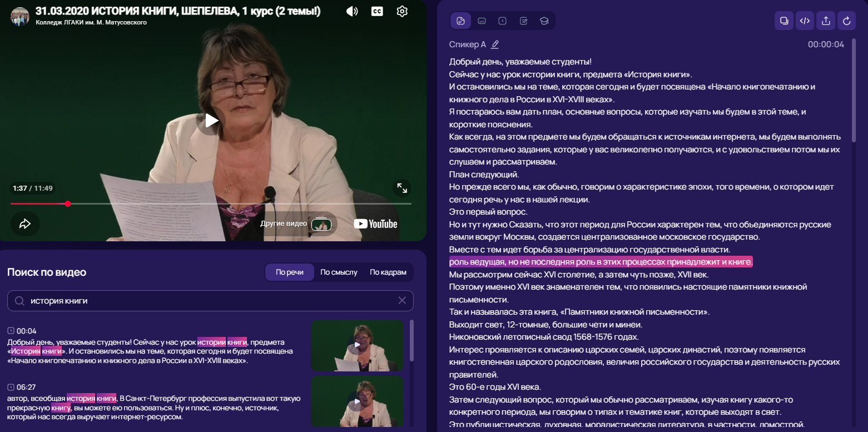868x432 pixels.
Task: Switch to the По кадрам search tab
Action: pyautogui.click(x=388, y=272)
